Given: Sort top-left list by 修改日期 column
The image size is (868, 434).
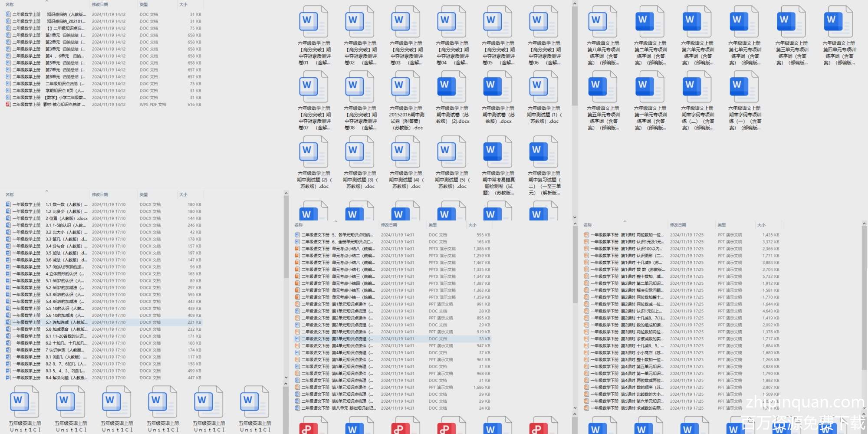Looking at the screenshot, I should (100, 4).
